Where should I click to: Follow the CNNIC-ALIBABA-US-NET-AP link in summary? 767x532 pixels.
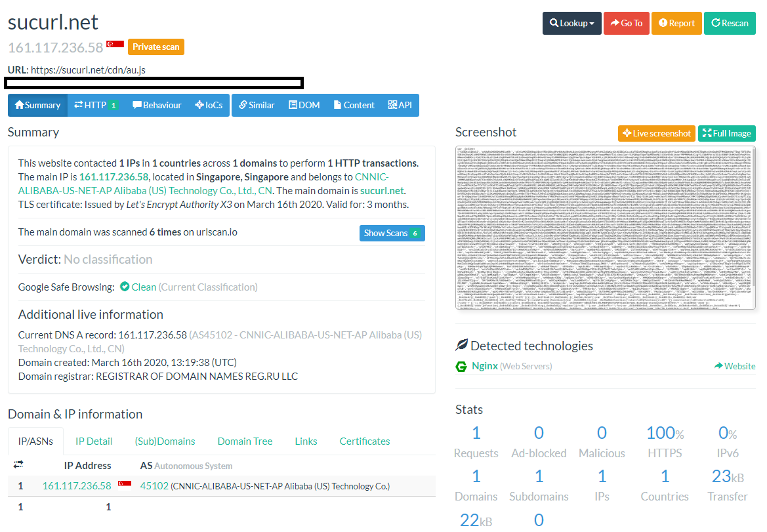tap(203, 184)
